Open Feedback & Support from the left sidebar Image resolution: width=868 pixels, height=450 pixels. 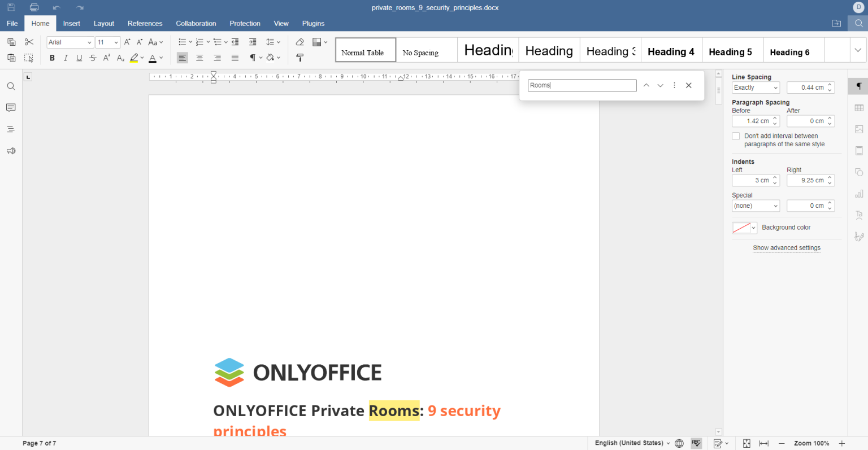[10, 151]
